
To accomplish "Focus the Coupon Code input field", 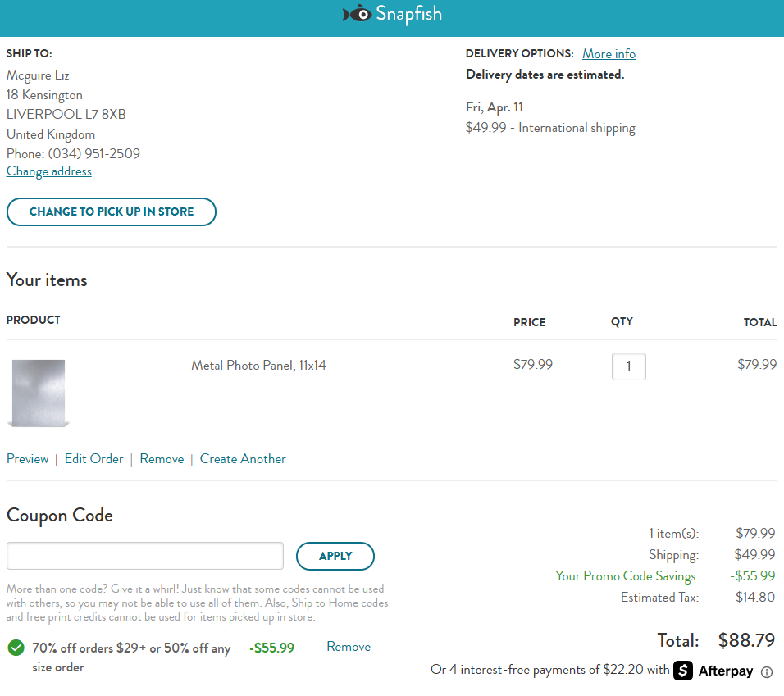I will pos(145,556).
